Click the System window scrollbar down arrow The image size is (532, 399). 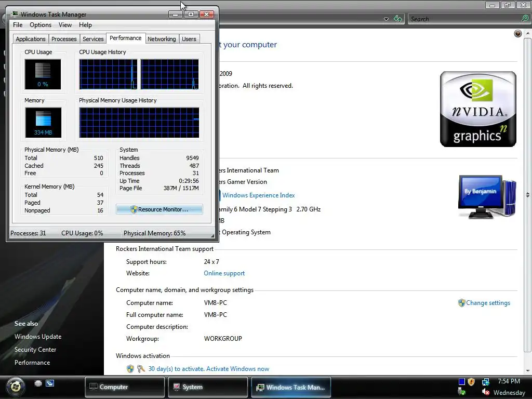(x=528, y=370)
